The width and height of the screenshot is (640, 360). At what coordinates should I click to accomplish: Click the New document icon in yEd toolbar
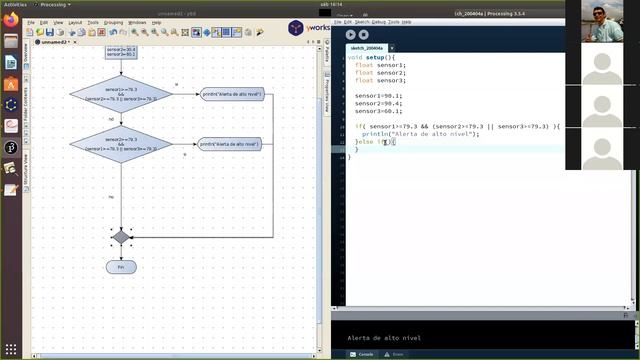(30, 32)
